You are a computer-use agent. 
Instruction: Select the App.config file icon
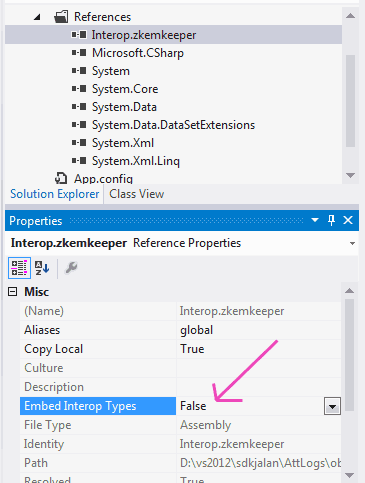click(61, 178)
